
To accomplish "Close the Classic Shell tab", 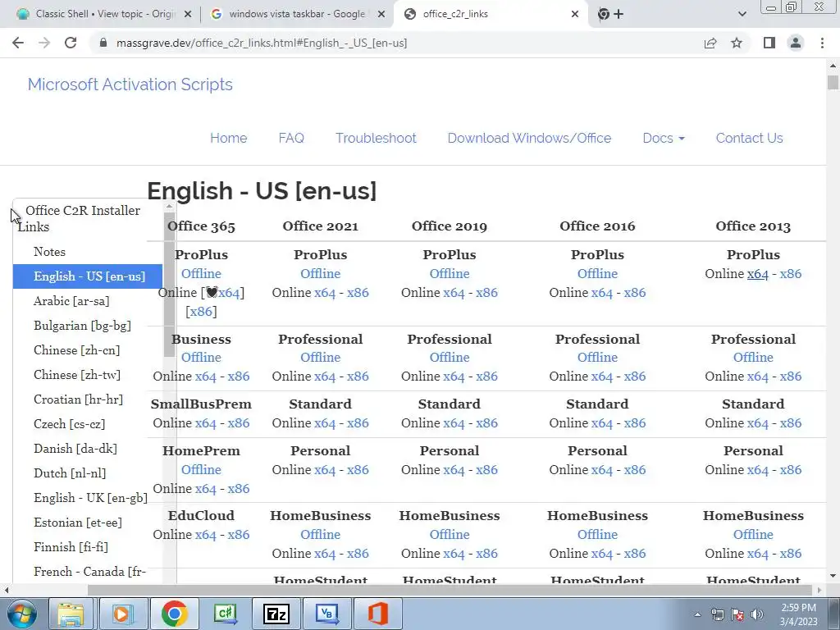I will (x=188, y=14).
